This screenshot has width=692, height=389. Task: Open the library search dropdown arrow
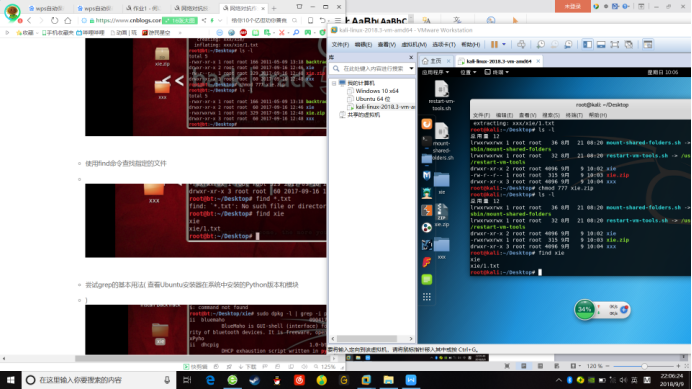tap(411, 69)
